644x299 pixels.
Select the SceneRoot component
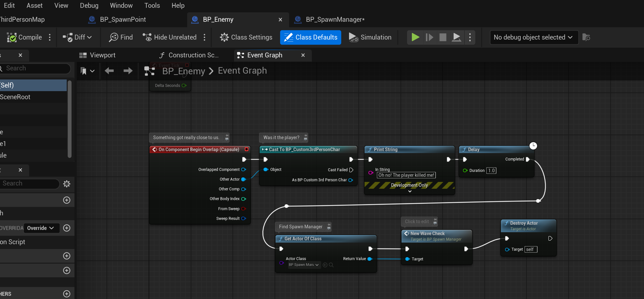pos(33,97)
